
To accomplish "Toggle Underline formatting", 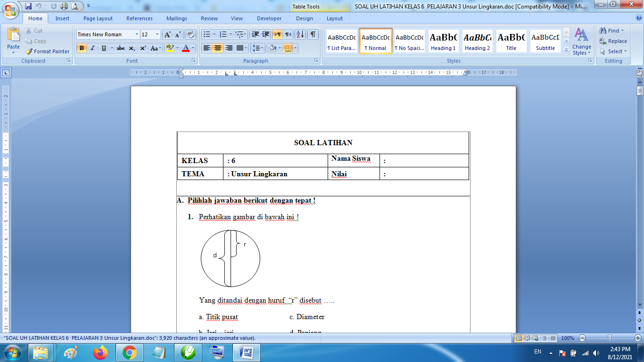I will (x=104, y=48).
